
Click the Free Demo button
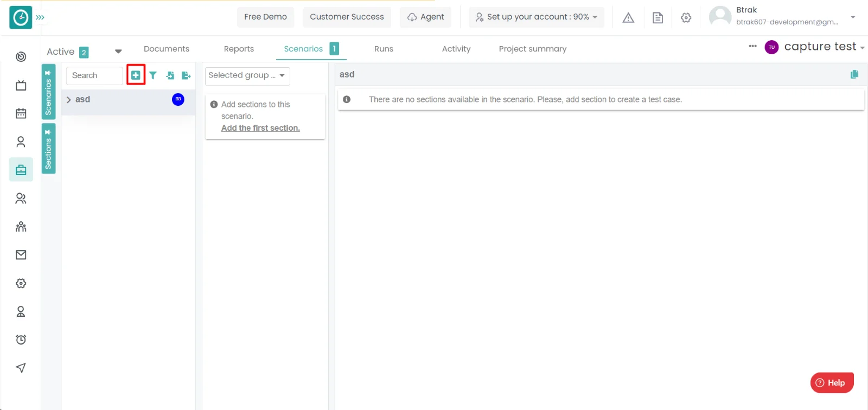point(265,17)
